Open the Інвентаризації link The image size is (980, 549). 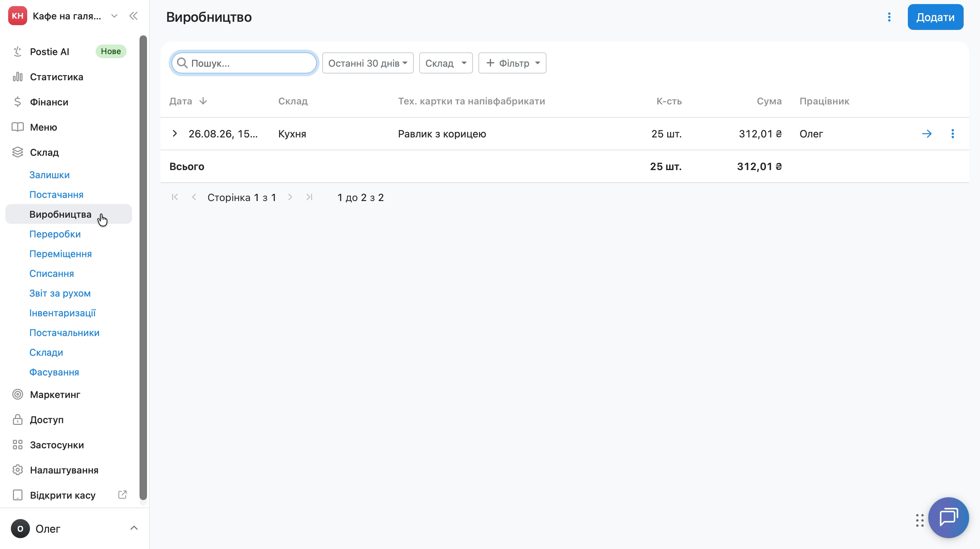pos(62,313)
